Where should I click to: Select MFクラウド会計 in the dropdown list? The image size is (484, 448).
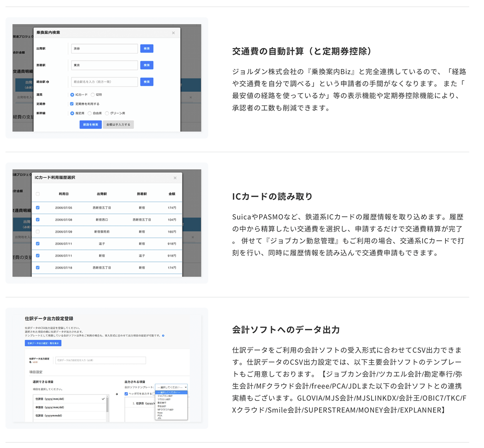pyautogui.click(x=166, y=410)
